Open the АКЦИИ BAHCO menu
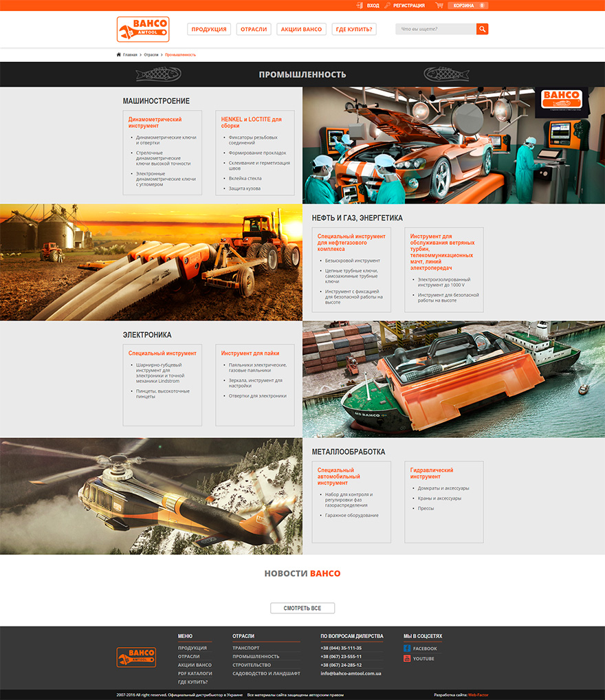The image size is (605, 700). pyautogui.click(x=301, y=30)
